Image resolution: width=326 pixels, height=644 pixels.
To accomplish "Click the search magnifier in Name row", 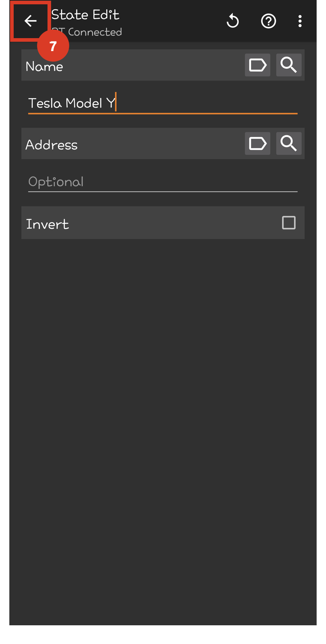I will 289,65.
